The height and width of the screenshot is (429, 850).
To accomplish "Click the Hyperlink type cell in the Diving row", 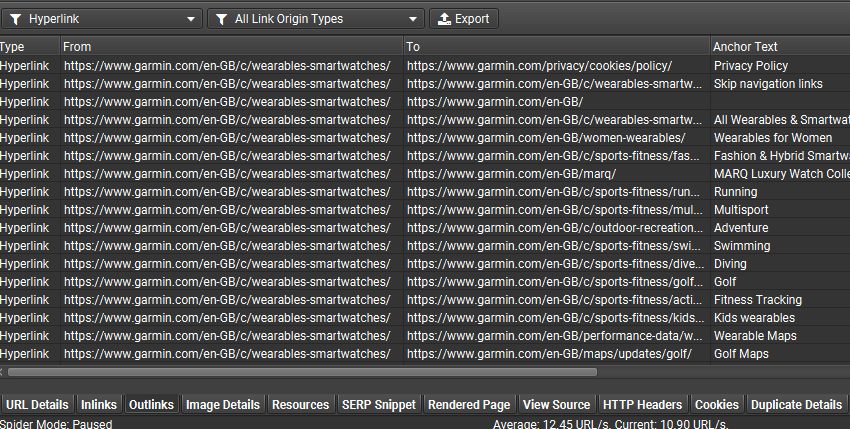I will [x=29, y=264].
